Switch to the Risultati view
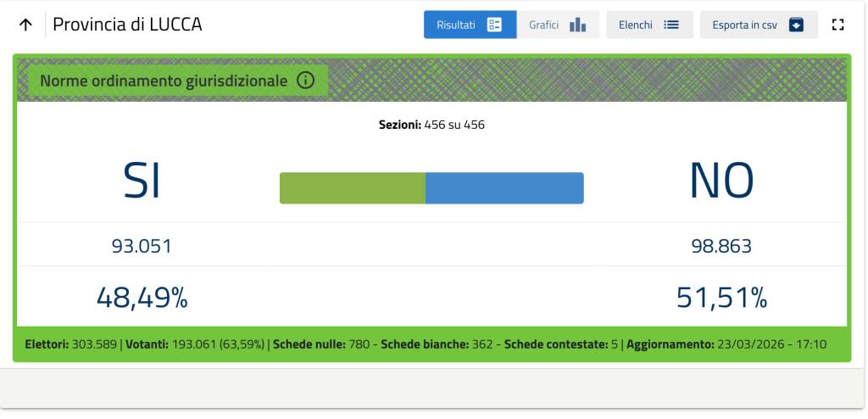 point(457,25)
